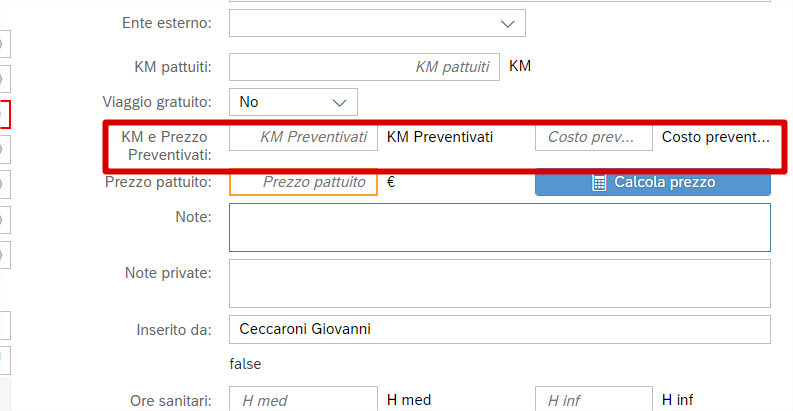Focus the KM pattuiti input field

click(x=364, y=67)
